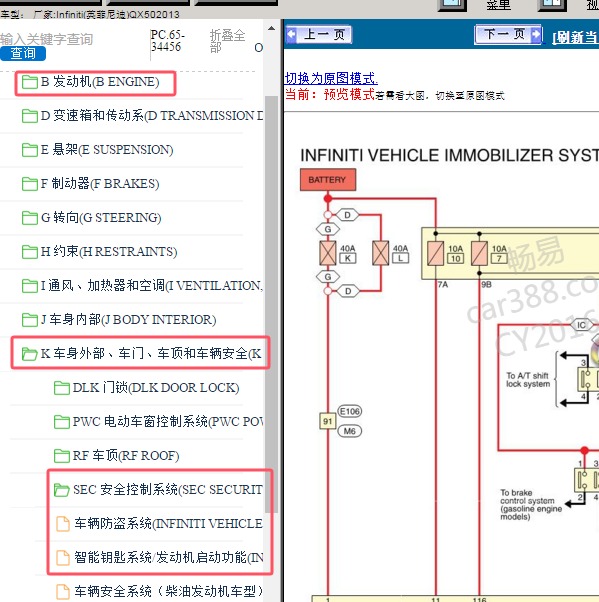Click folder icon beside I VENTILATION

coord(30,286)
